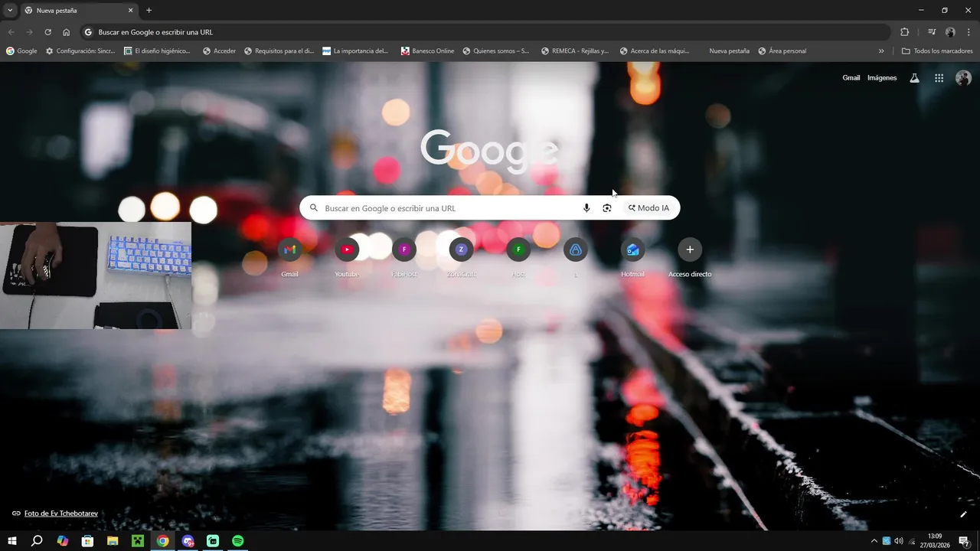Open Search Labs flask icon

pos(914,78)
